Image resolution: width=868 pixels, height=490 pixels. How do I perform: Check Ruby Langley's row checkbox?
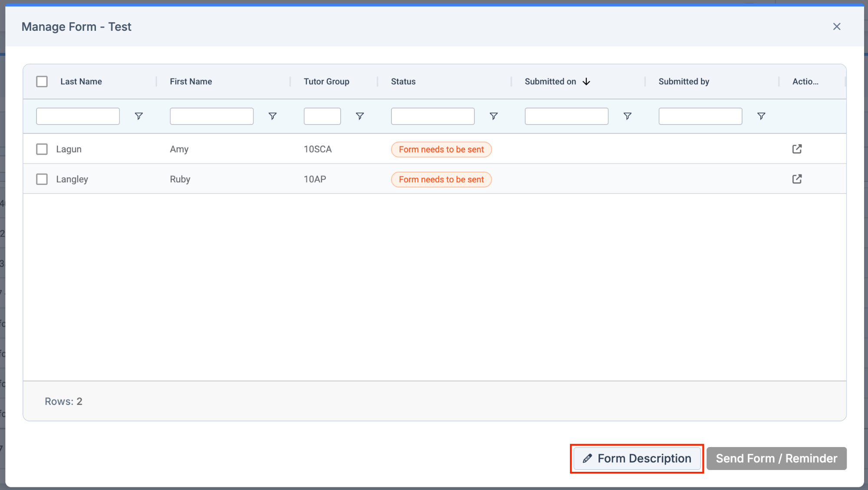click(42, 179)
